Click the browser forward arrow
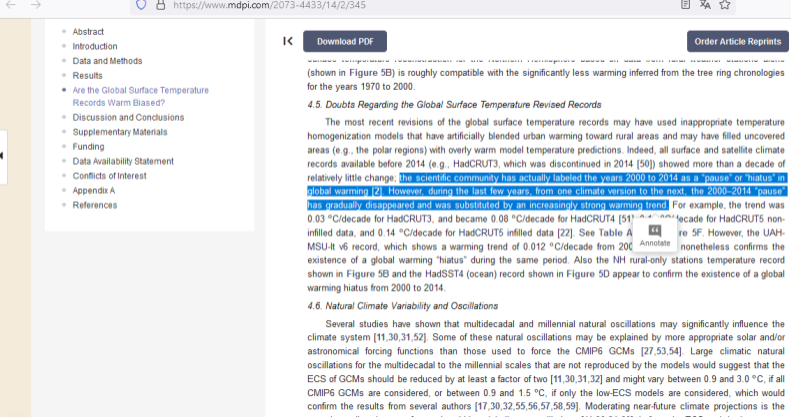This screenshot has width=791, height=417. point(35,5)
